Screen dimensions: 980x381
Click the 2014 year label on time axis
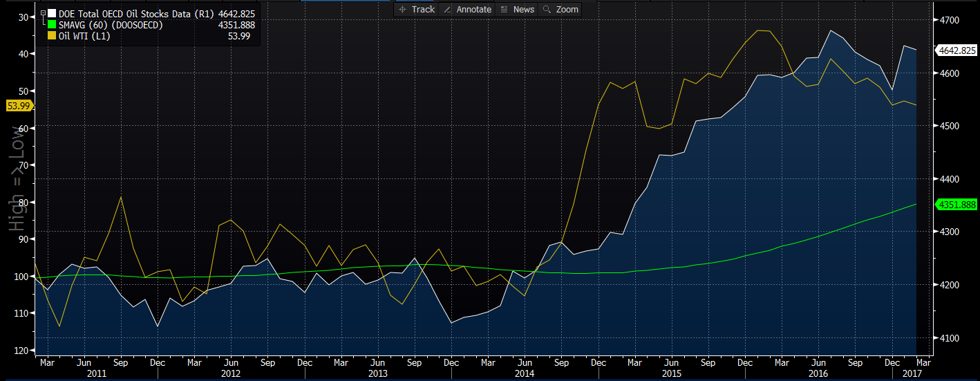524,373
